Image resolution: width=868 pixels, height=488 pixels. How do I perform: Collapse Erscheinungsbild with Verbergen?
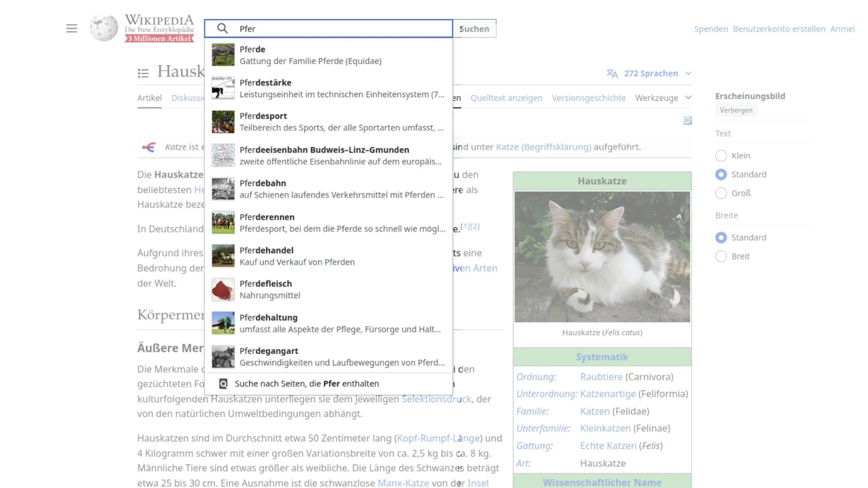click(736, 110)
